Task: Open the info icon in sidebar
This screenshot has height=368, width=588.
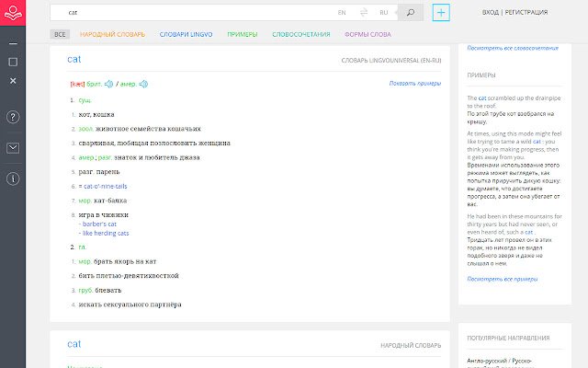Action: tap(13, 179)
